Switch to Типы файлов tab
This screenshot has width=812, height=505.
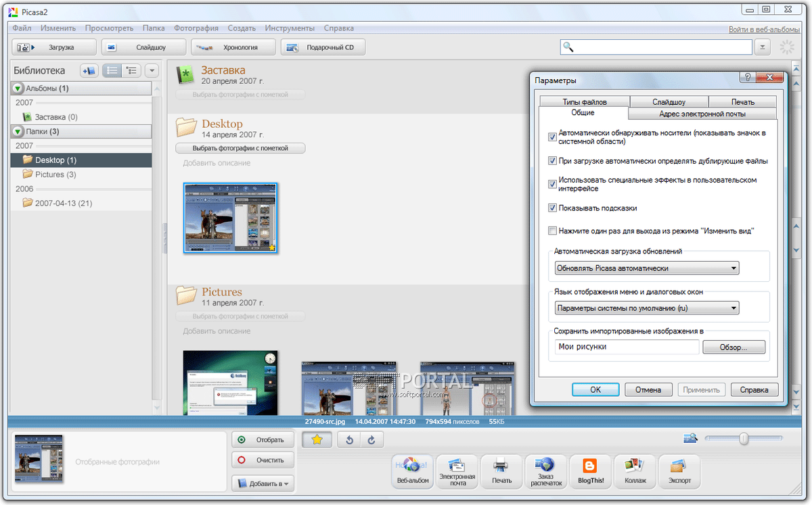[x=585, y=102]
